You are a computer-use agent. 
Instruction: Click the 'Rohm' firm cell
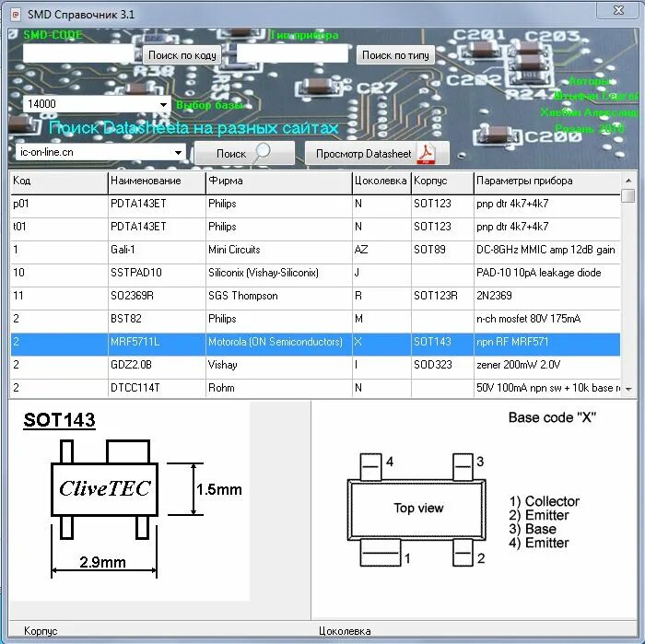(279, 388)
